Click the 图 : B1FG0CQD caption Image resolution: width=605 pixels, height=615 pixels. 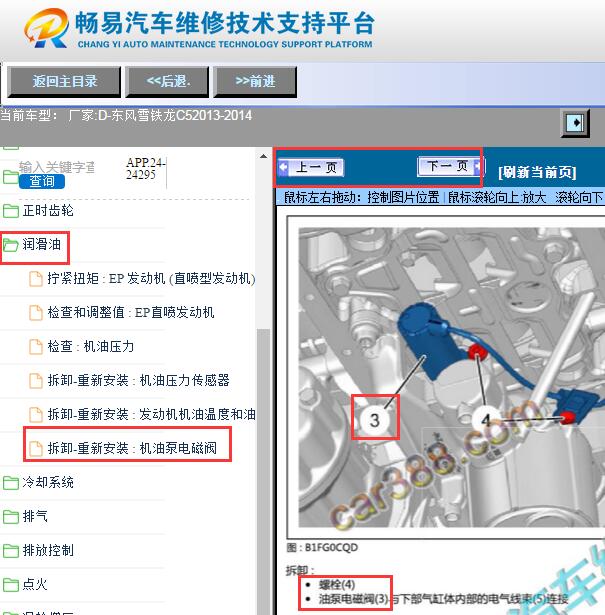(x=322, y=548)
